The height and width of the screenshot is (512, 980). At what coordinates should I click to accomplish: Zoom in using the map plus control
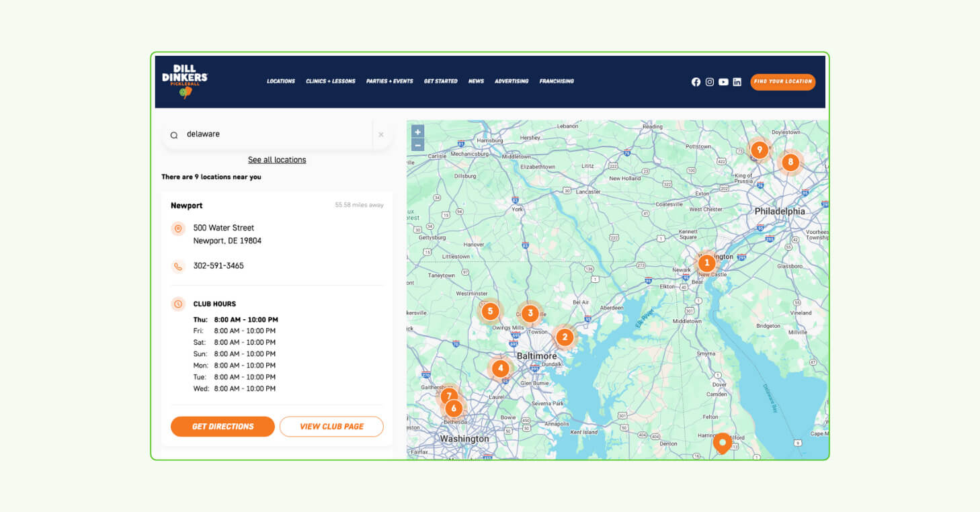point(417,132)
